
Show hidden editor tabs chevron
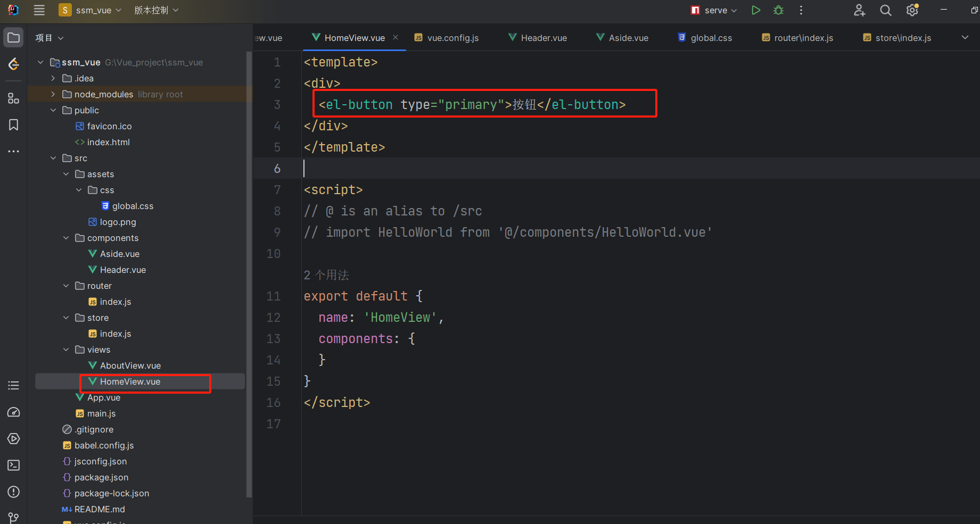pyautogui.click(x=965, y=37)
